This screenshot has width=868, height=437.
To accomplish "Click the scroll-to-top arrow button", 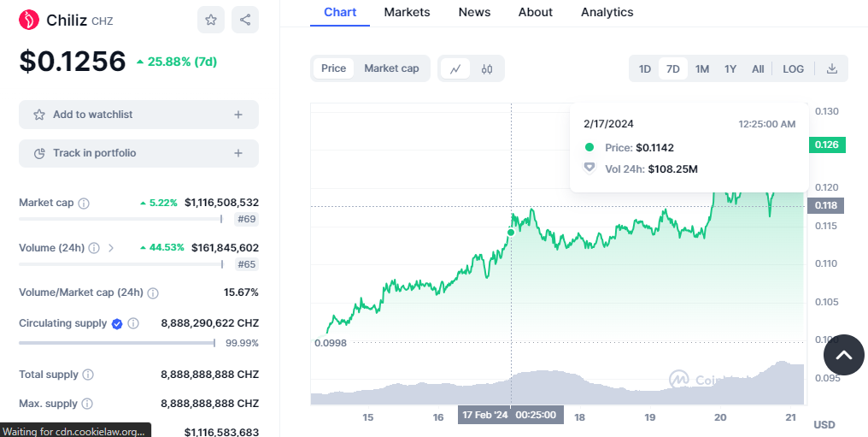I will click(843, 354).
